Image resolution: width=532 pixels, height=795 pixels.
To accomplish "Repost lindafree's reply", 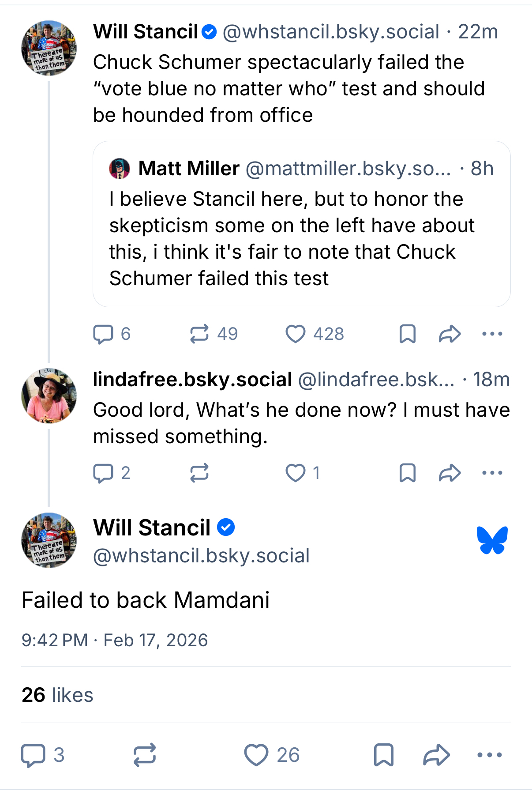I will (199, 473).
